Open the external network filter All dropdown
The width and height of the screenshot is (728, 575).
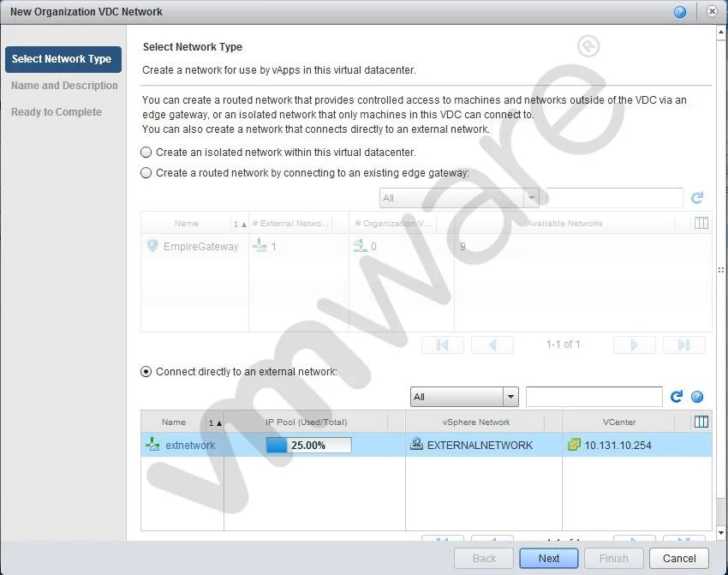click(x=464, y=397)
